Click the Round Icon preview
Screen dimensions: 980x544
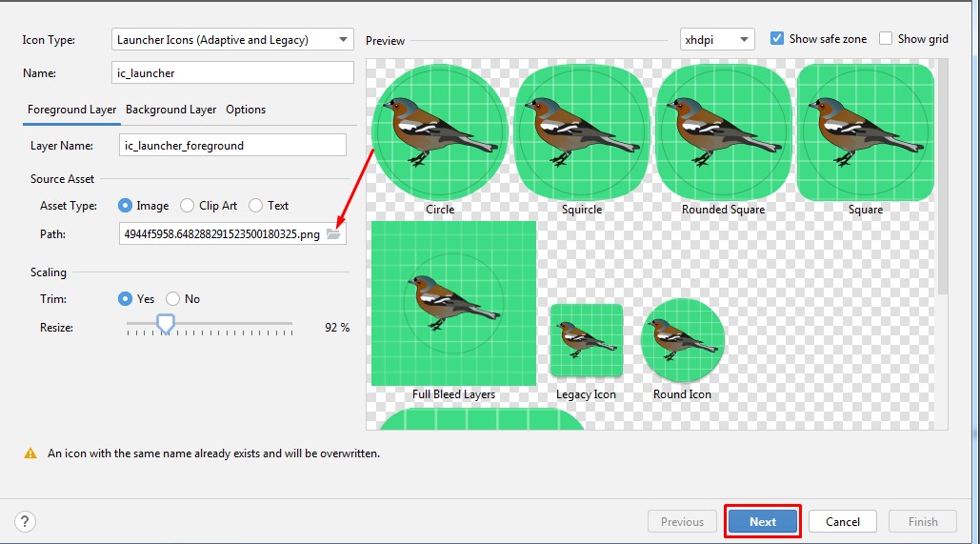(683, 339)
